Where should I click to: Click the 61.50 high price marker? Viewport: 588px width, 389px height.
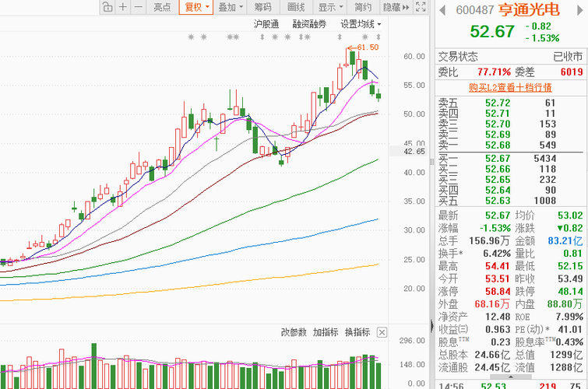tap(364, 47)
